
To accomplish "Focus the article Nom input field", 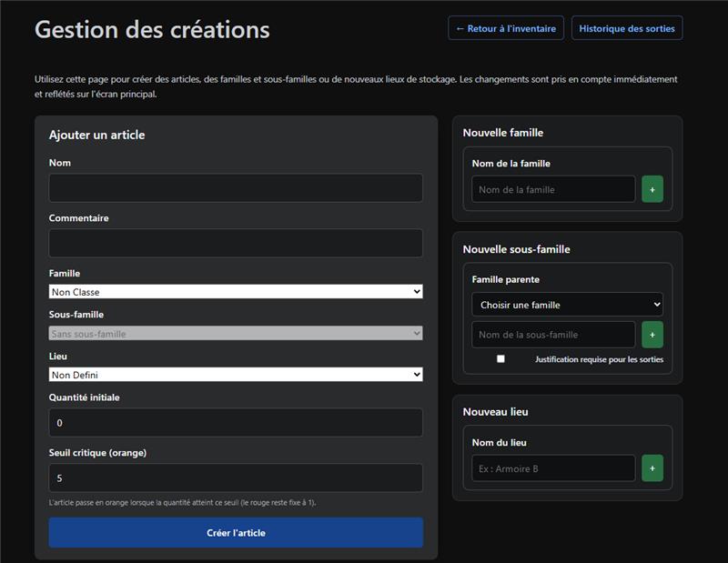I will 236,188.
